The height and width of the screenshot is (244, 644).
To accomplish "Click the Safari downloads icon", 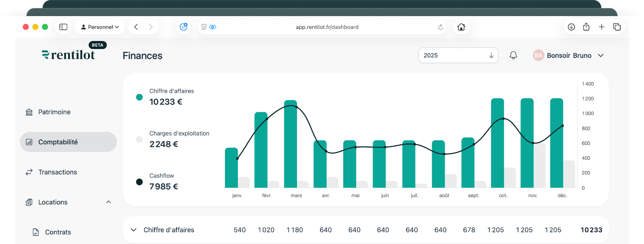I will coord(571,27).
